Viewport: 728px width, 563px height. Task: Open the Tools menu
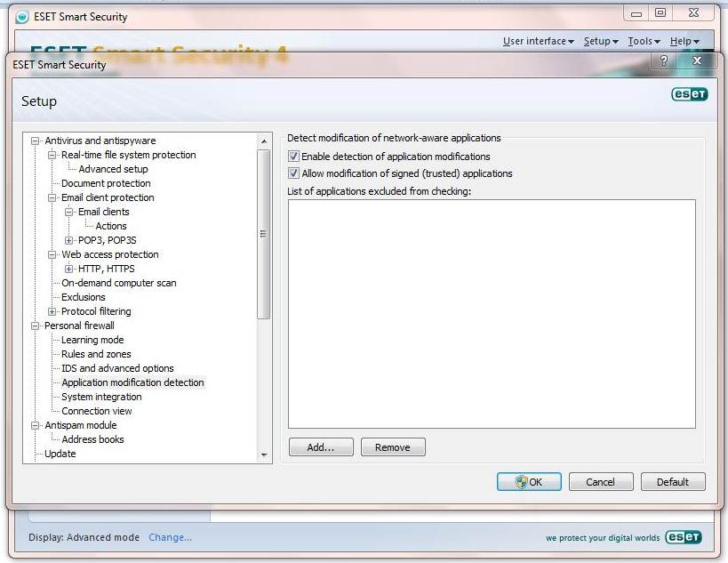pos(644,41)
